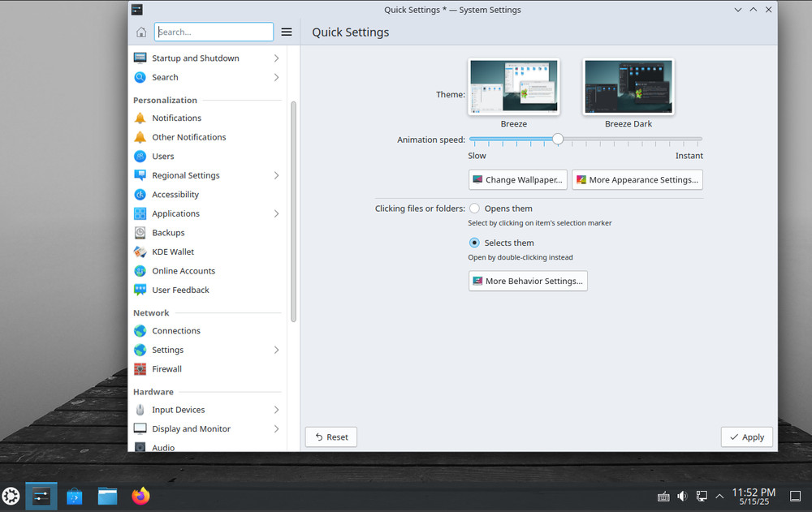Click the Notifications bell icon
The width and height of the screenshot is (812, 512).
[140, 118]
